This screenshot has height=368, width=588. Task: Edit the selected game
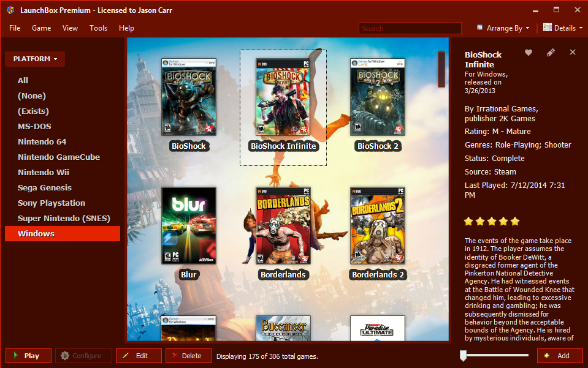click(139, 356)
